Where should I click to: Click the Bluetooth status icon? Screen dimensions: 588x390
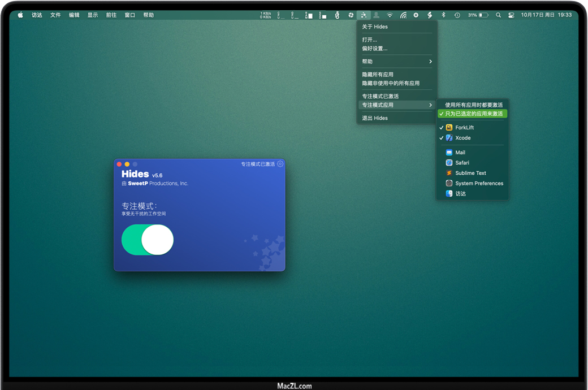[443, 15]
